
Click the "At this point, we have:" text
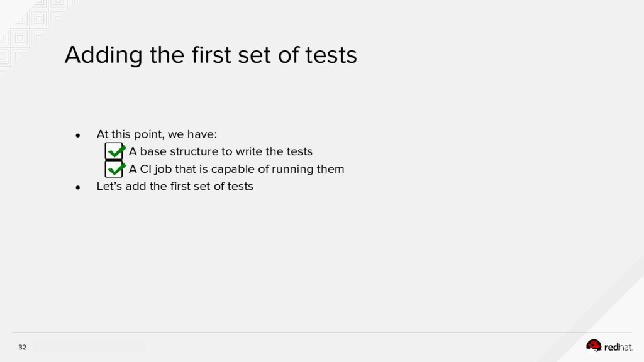[156, 134]
